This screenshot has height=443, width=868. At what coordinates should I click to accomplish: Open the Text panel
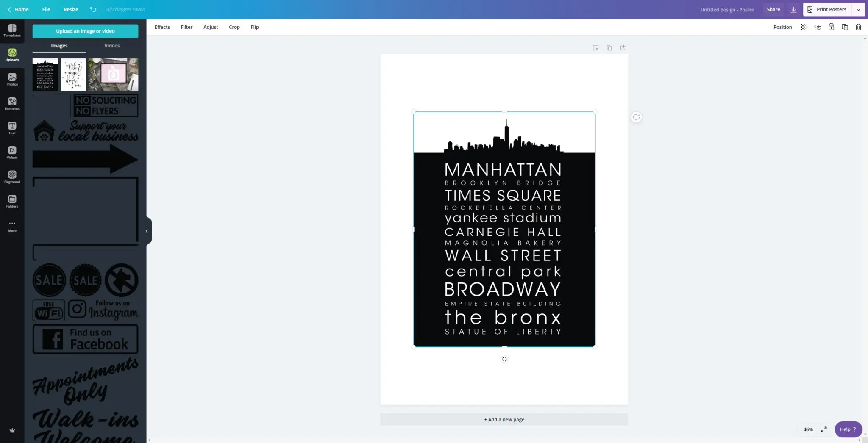[12, 128]
